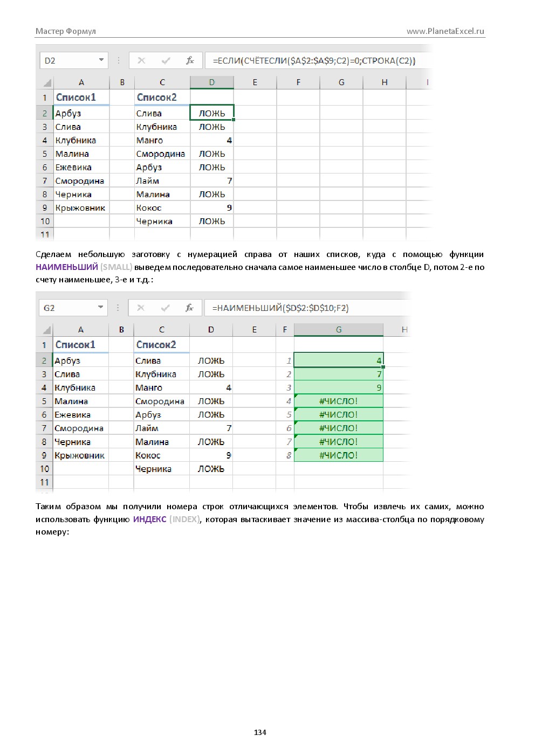Click the purple 'НАИМЕНЬШИЙ' function name in the paragraph
535x756 pixels.
(67, 267)
